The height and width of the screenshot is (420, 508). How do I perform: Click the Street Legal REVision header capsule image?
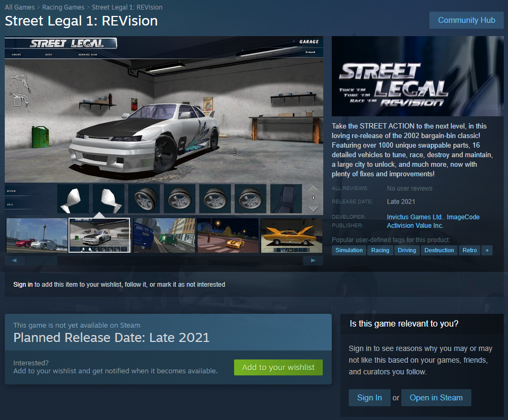tap(418, 76)
